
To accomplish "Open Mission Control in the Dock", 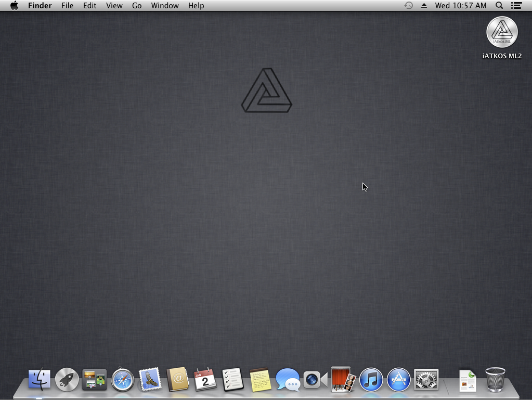I will coord(94,380).
